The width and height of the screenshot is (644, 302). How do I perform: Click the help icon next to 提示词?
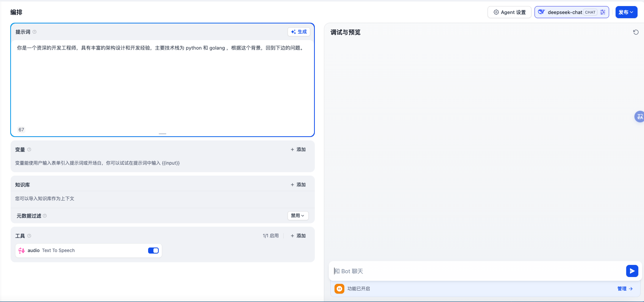click(34, 32)
